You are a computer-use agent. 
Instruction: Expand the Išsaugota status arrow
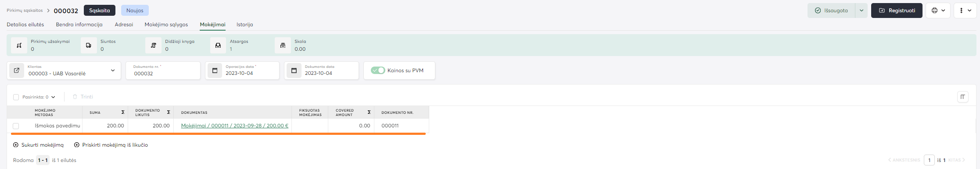click(x=862, y=11)
